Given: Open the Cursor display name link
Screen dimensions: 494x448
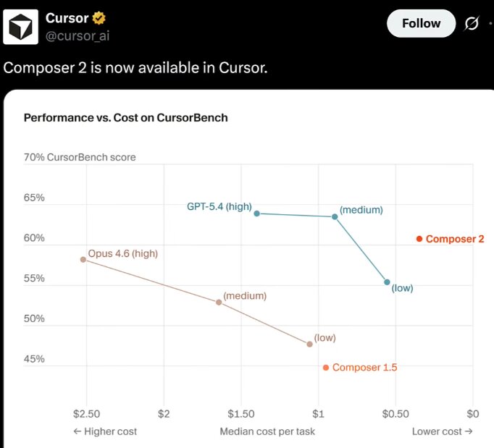Looking at the screenshot, I should tap(67, 19).
